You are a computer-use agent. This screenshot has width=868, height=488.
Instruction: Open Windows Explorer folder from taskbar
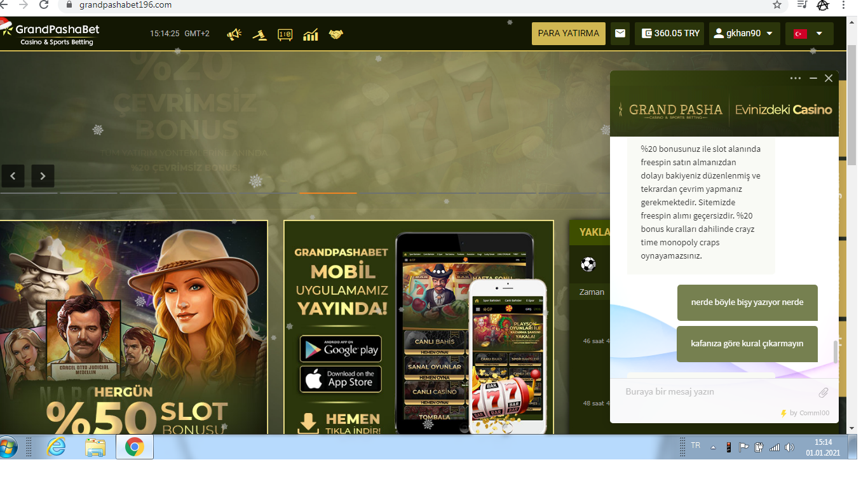tap(95, 447)
